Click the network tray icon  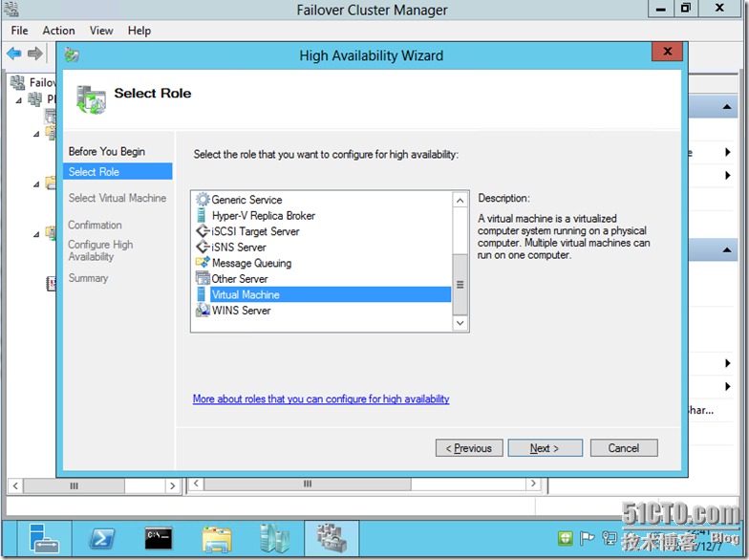tap(610, 539)
